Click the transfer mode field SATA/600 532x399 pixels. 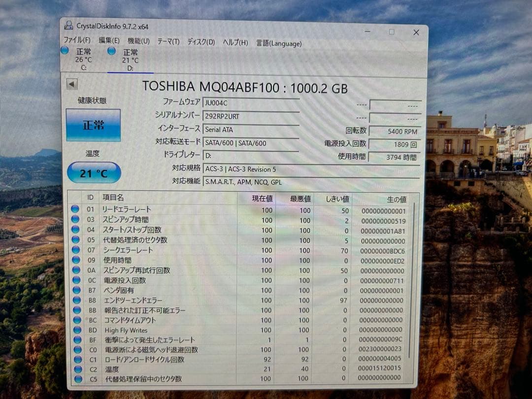point(251,143)
